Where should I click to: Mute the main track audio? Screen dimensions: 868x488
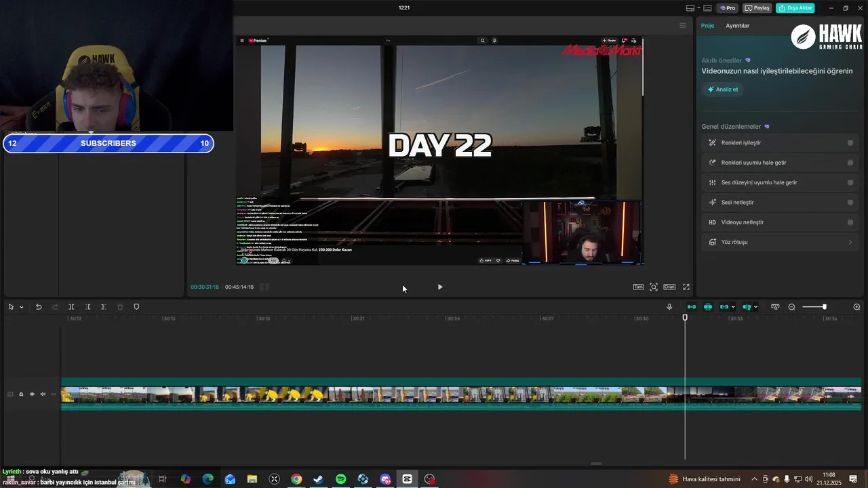click(x=43, y=394)
